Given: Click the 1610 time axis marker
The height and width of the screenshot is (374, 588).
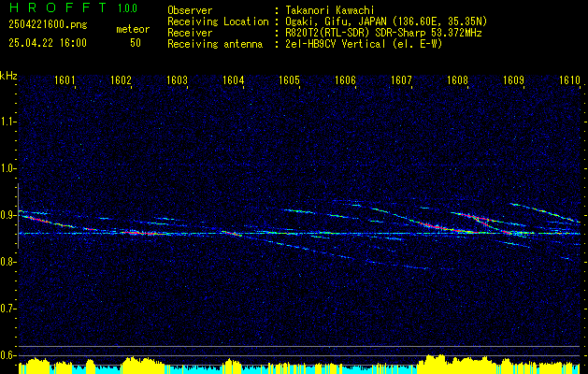Looking at the screenshot, I should [x=569, y=79].
